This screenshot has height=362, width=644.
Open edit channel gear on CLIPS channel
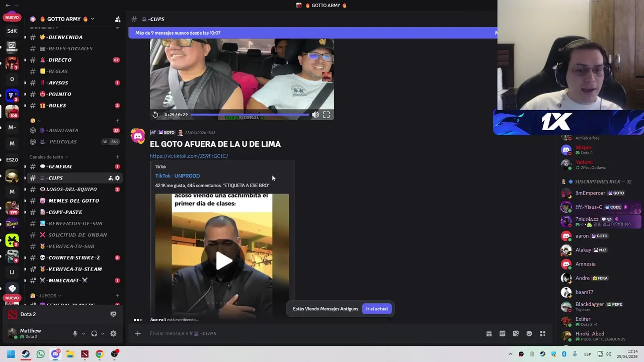pos(118,178)
